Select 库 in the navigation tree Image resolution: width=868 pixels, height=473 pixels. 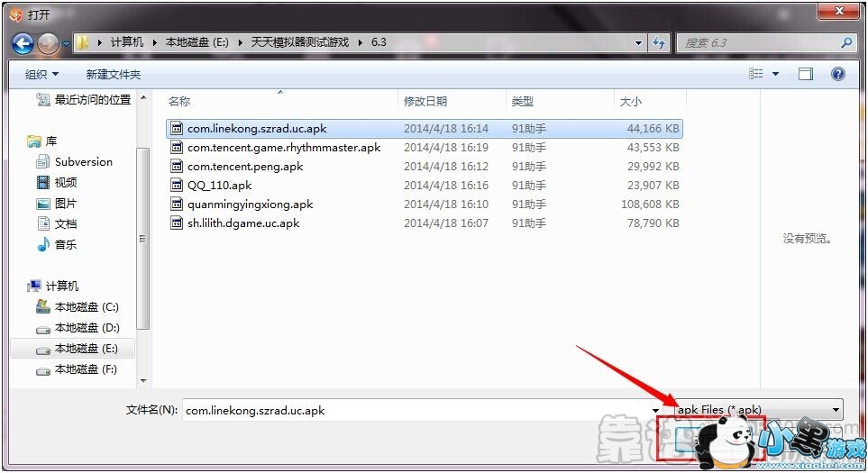click(x=42, y=141)
